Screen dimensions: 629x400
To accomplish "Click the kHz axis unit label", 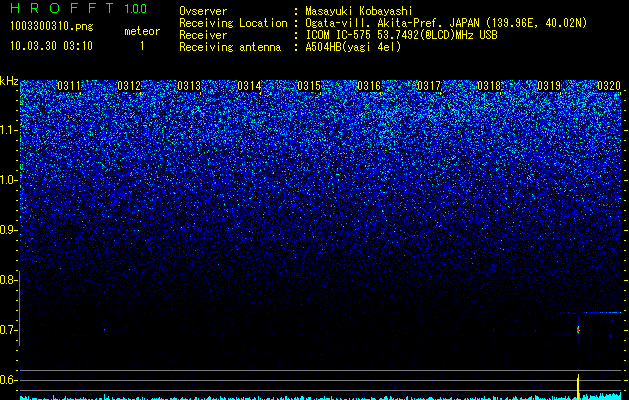I will click(9, 81).
